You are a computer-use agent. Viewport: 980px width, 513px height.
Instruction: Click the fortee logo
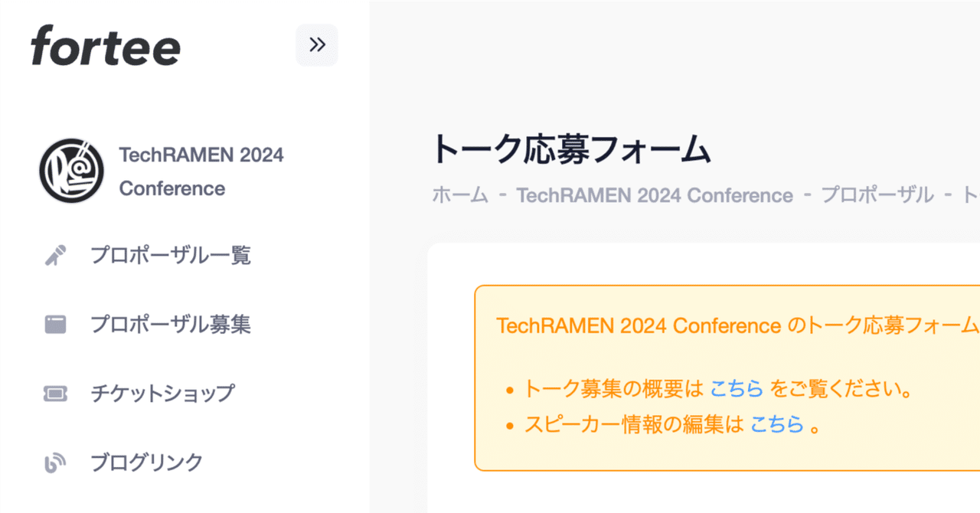pyautogui.click(x=106, y=45)
